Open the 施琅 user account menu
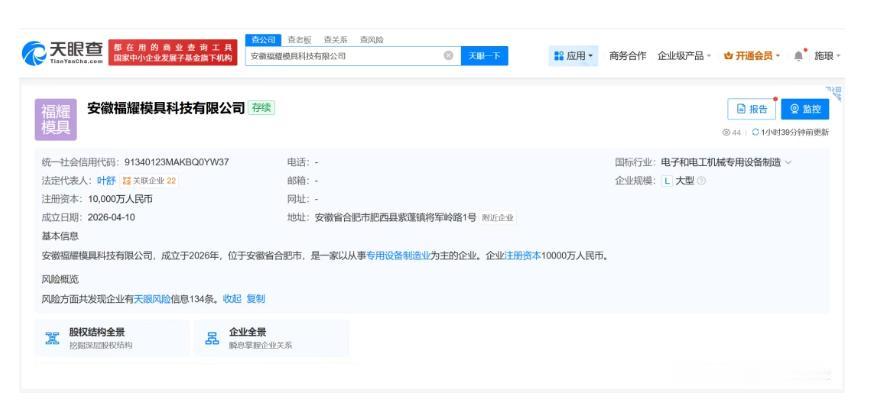 827,56
